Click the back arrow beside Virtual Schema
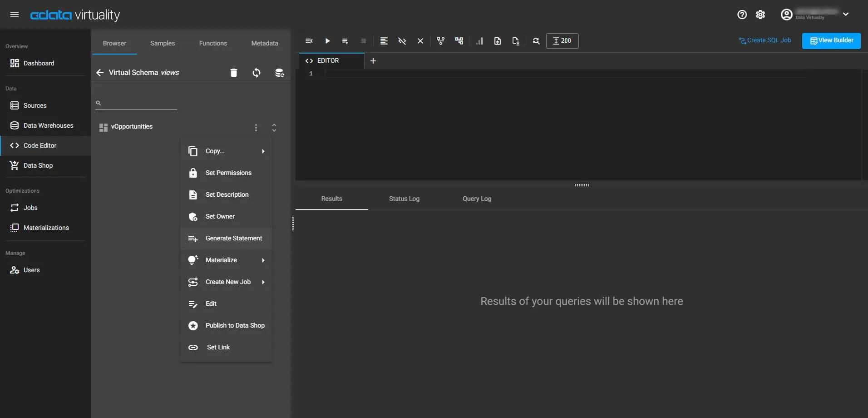This screenshot has width=868, height=418. [100, 73]
